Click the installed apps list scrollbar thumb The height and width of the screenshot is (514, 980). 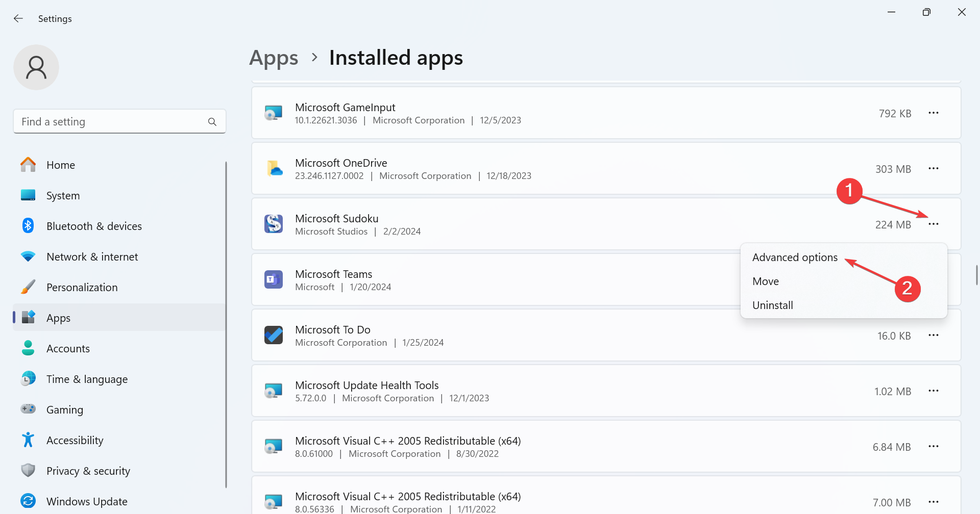tap(977, 275)
